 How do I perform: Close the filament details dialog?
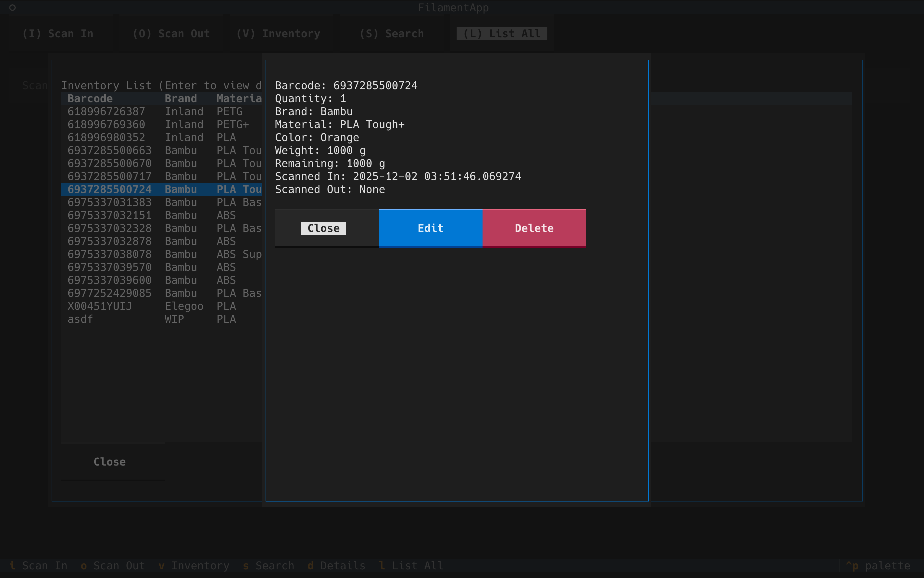(323, 228)
